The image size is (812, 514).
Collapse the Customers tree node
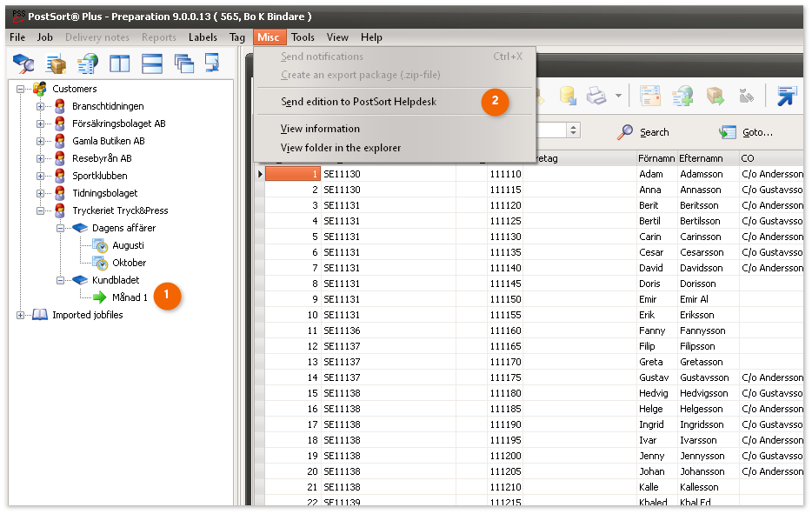(21, 89)
